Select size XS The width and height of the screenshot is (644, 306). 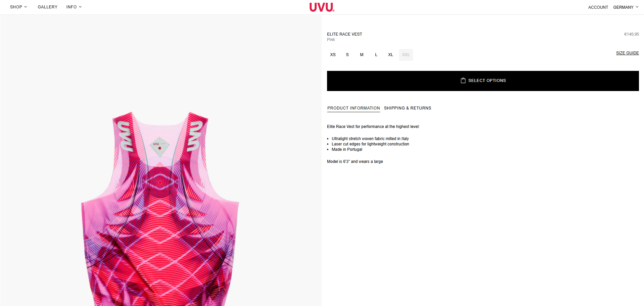click(333, 55)
